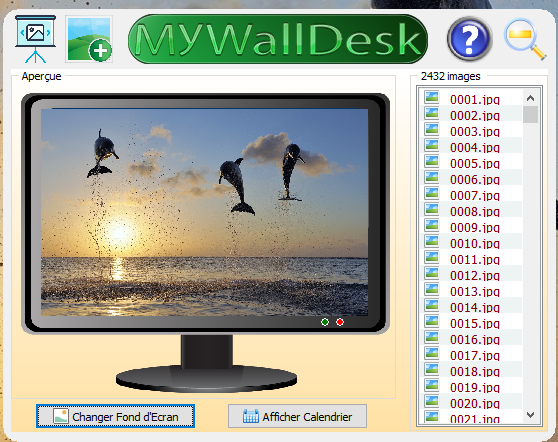
Task: Click the down arrow of the image list scrollbar
Action: click(x=530, y=415)
